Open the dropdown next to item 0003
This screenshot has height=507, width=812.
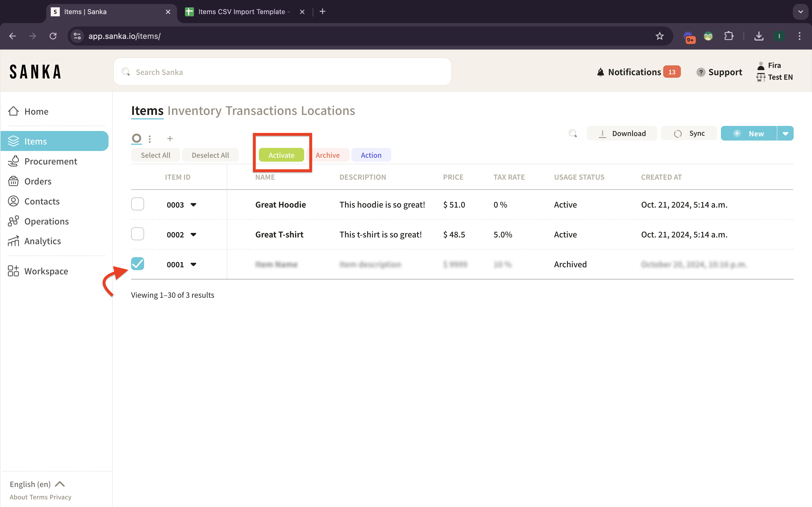click(193, 204)
